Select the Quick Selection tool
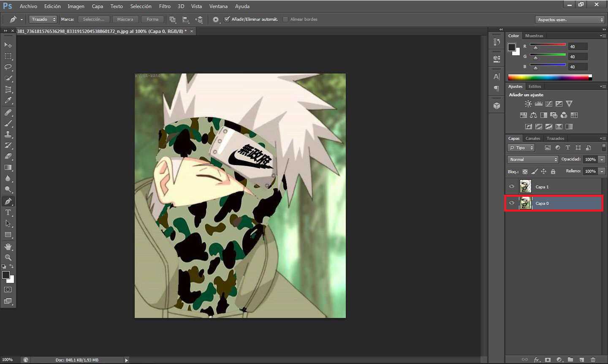608x364 pixels. (x=8, y=78)
